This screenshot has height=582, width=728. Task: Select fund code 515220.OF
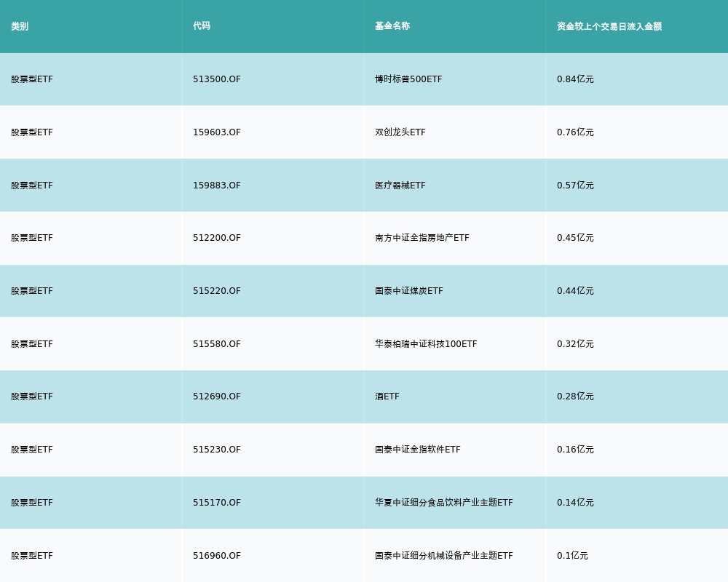pyautogui.click(x=217, y=291)
